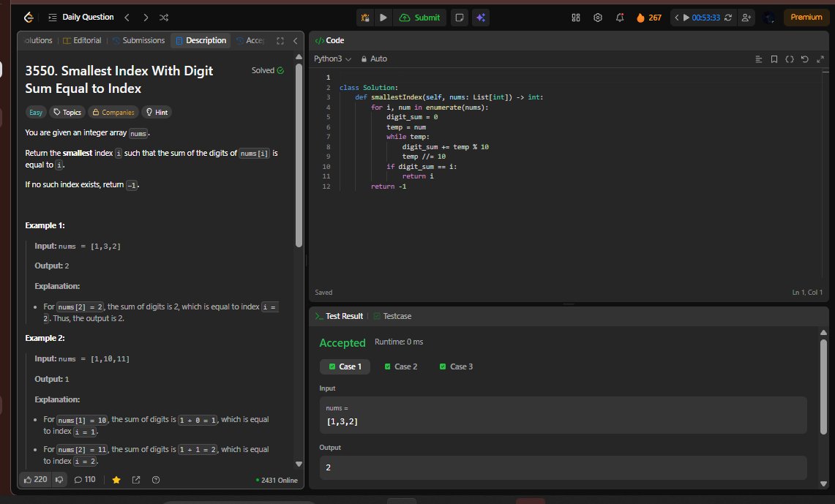Open the Daily Question list
The image size is (835, 504).
(x=81, y=18)
